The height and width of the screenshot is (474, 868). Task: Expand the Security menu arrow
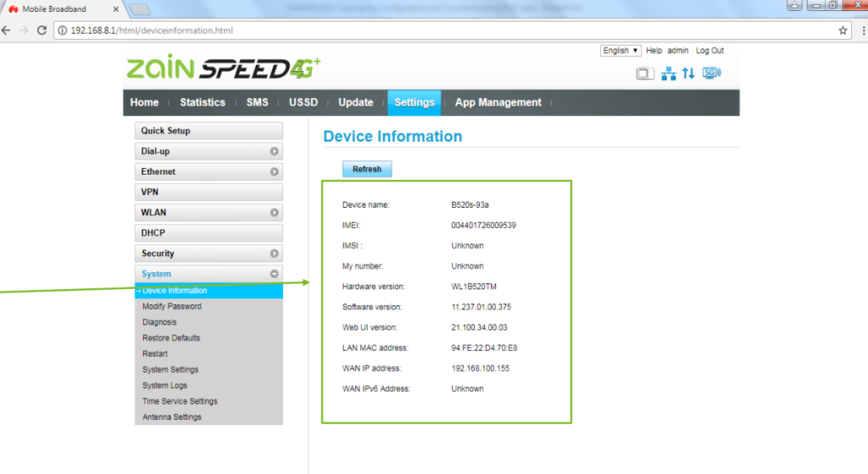pyautogui.click(x=274, y=254)
